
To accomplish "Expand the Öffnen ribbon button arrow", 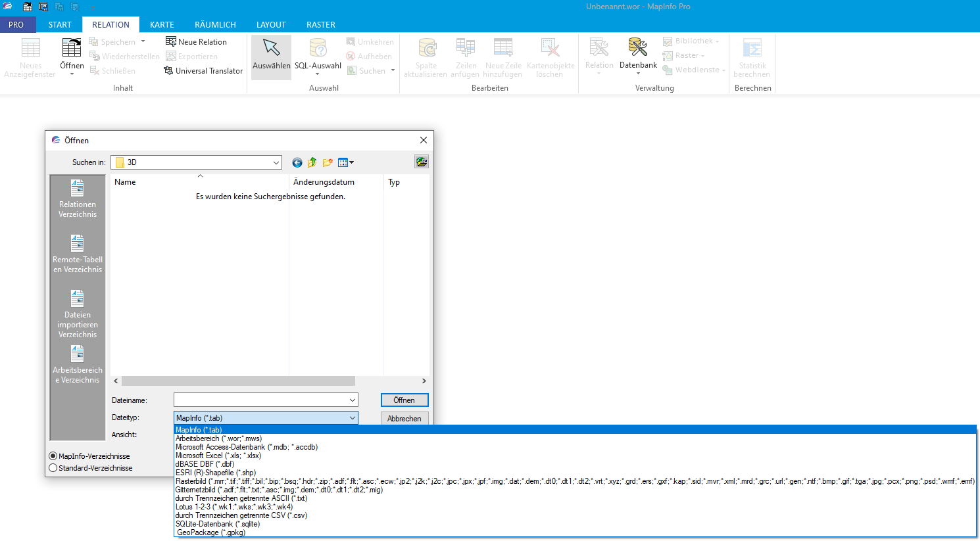I will click(x=72, y=74).
